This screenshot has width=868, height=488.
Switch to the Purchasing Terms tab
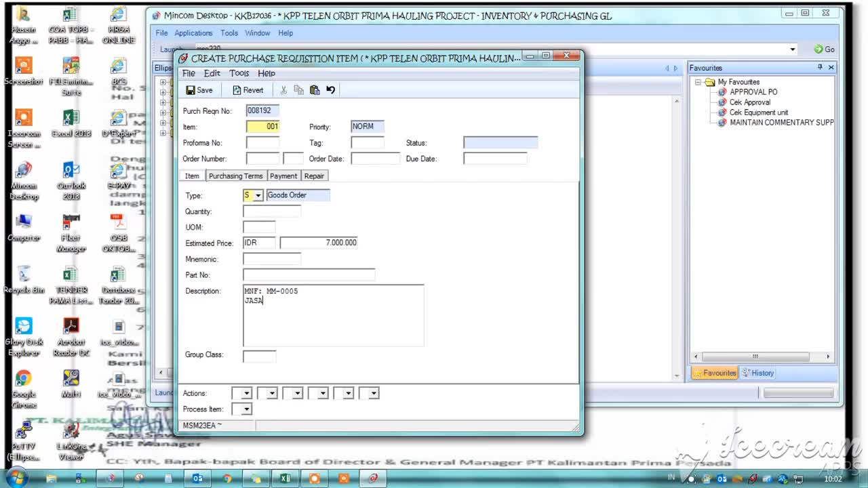pyautogui.click(x=235, y=176)
